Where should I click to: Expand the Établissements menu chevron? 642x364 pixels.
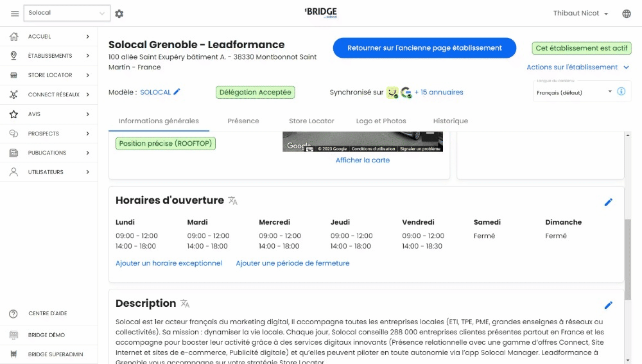87,56
